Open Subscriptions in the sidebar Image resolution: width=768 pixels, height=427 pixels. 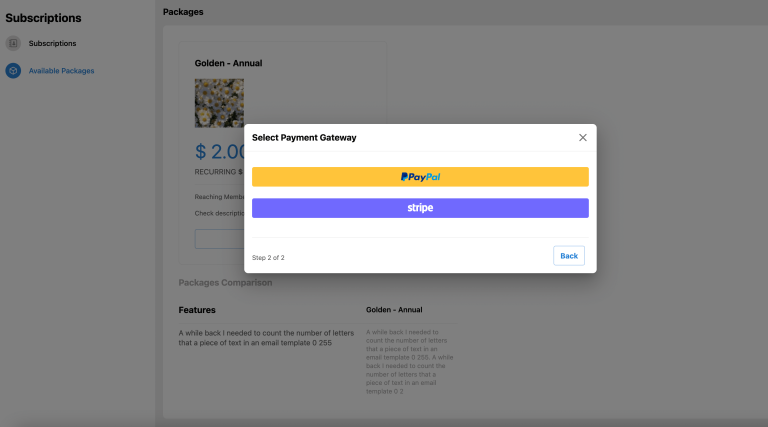(52, 43)
